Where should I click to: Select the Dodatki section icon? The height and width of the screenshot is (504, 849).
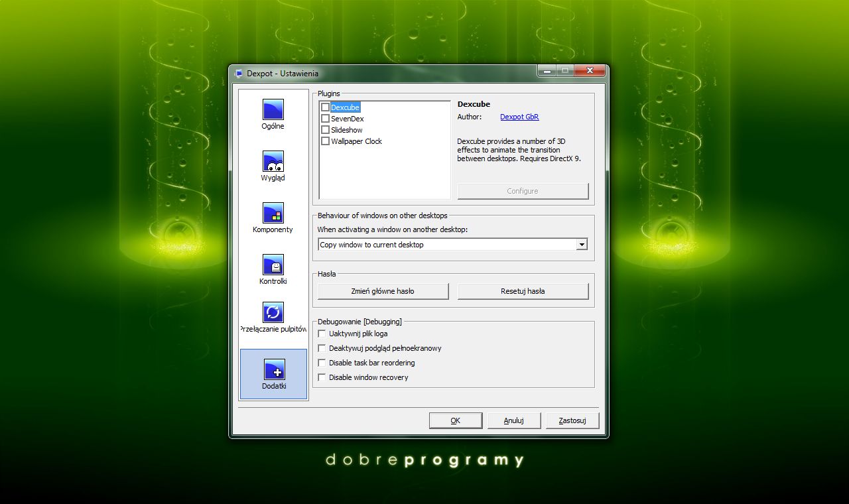tap(274, 370)
